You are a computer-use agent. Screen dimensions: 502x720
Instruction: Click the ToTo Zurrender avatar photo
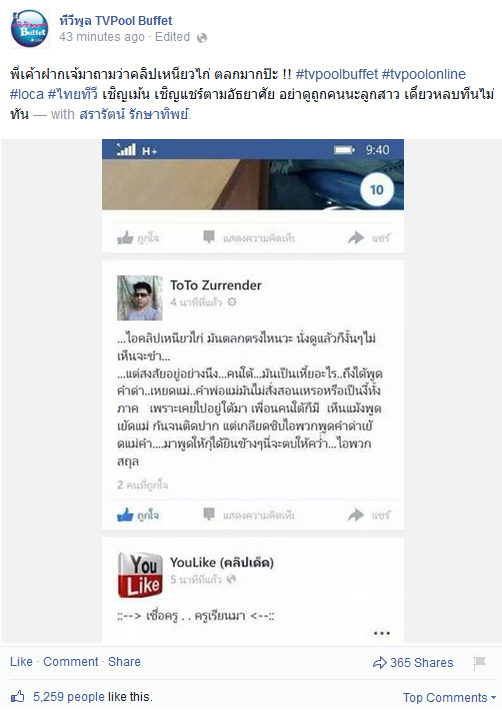(140, 298)
